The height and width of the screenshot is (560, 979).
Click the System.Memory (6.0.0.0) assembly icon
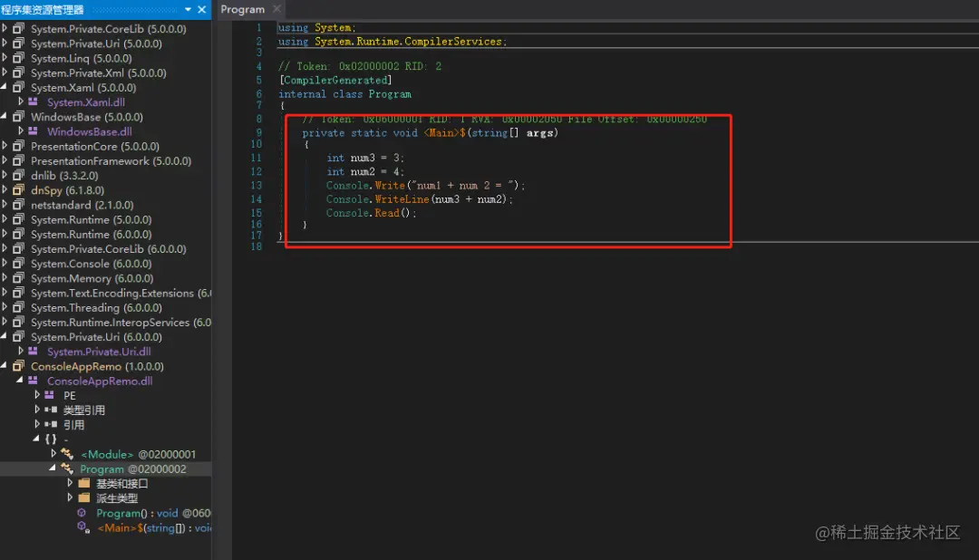point(19,278)
